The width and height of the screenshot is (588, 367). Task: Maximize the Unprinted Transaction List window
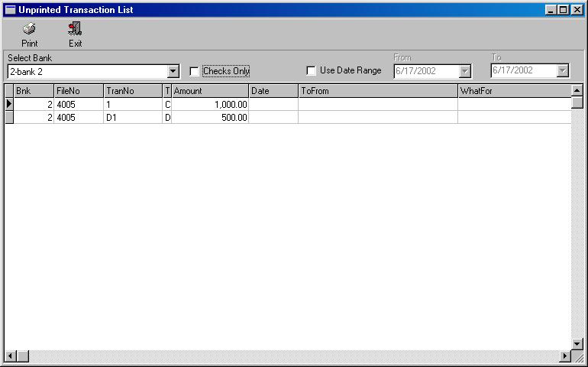coord(564,9)
